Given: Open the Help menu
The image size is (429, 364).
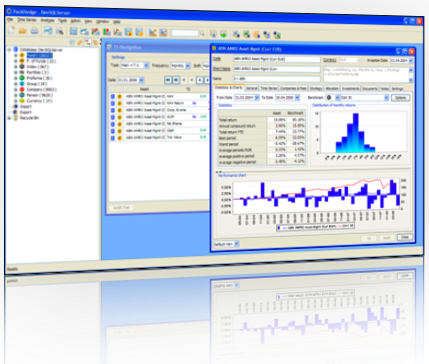Looking at the screenshot, I should (116, 22).
